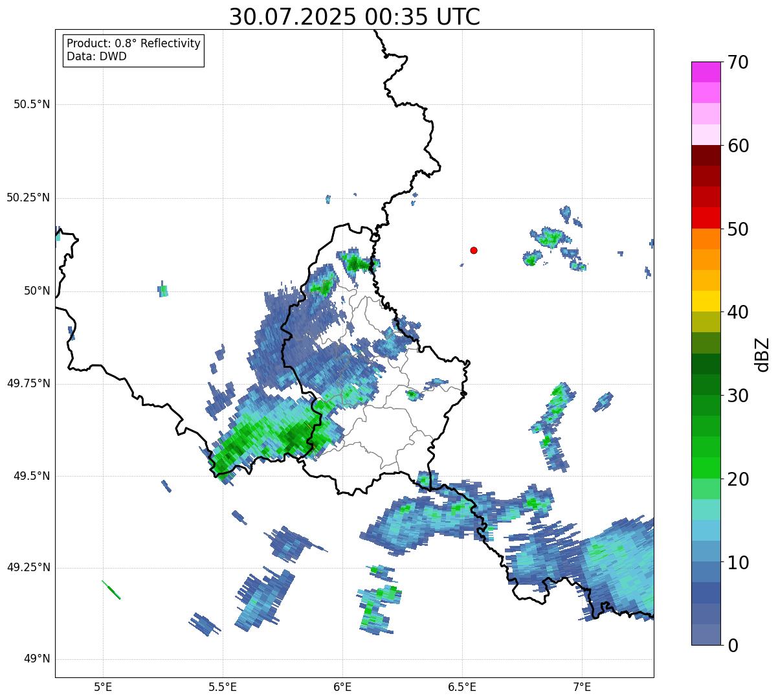This screenshot has height=700, width=778.
Task: Click the 49.75°N latitude label
Action: point(28,383)
